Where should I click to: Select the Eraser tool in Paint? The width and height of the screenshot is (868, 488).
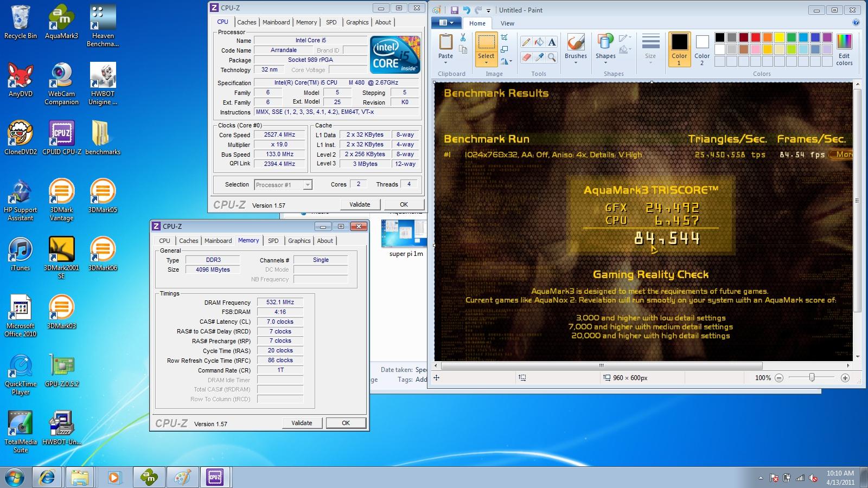[x=526, y=57]
